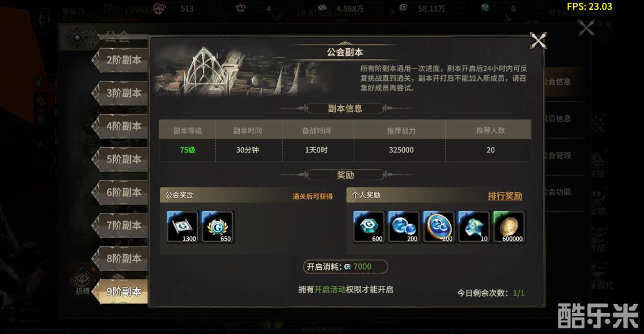Click the blue crystal shard reward 10
644x334 pixels.
click(473, 227)
